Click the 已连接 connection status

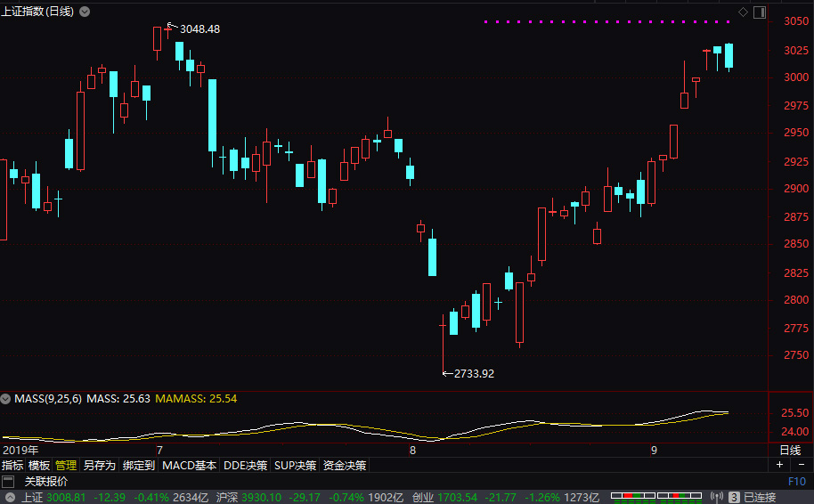pyautogui.click(x=760, y=497)
